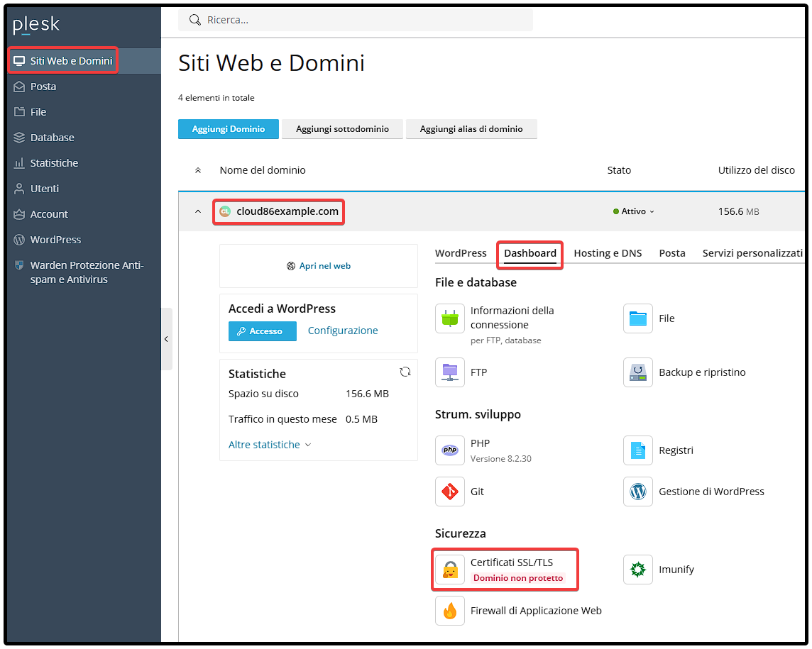Sort by Utilizzo del disco column
Screen dimensions: 812x649
coord(756,170)
